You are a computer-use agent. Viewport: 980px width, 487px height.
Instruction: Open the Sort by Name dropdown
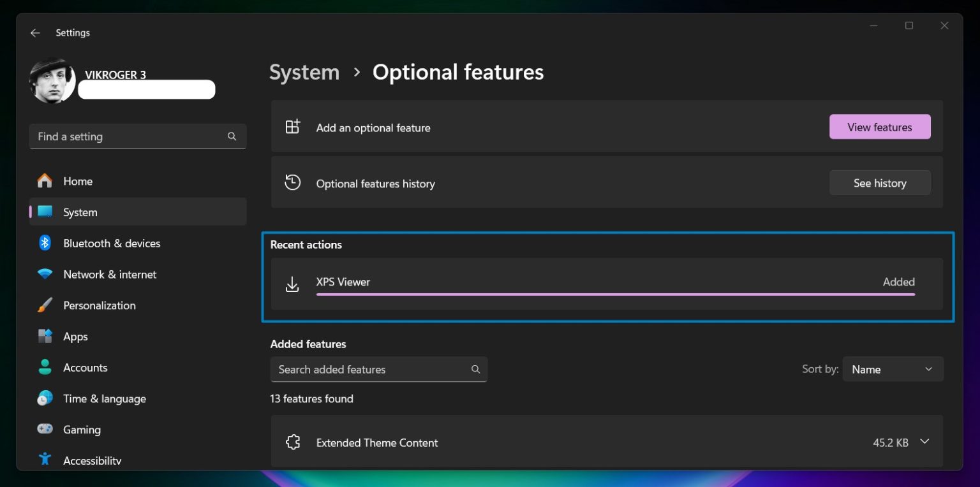tap(893, 369)
